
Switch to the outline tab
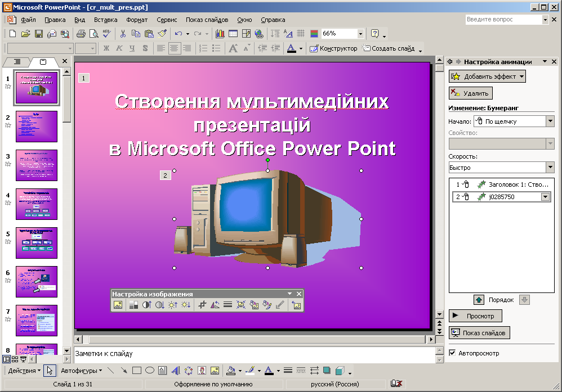click(17, 61)
